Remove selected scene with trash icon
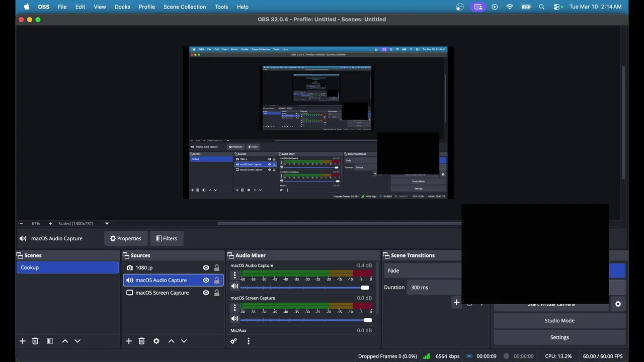The width and height of the screenshot is (644, 362). pos(35,341)
